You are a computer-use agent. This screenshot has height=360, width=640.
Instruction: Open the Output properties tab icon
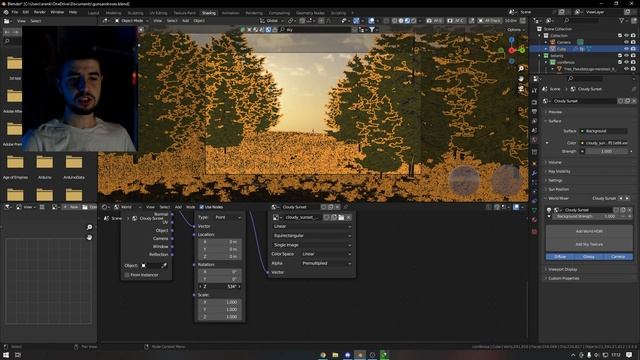(x=534, y=111)
